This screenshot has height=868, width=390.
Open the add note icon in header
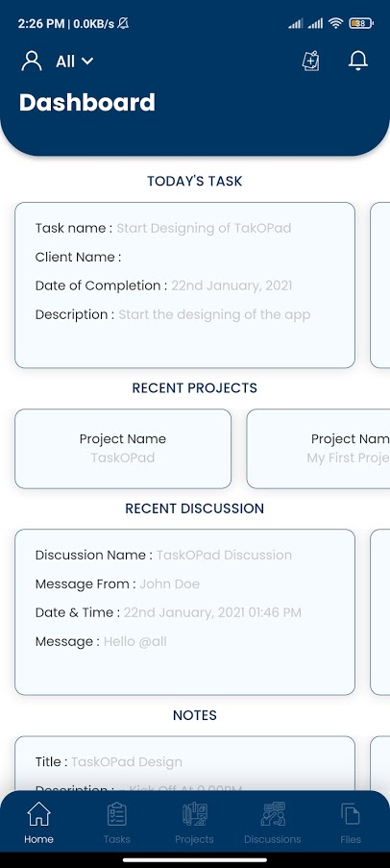(311, 61)
